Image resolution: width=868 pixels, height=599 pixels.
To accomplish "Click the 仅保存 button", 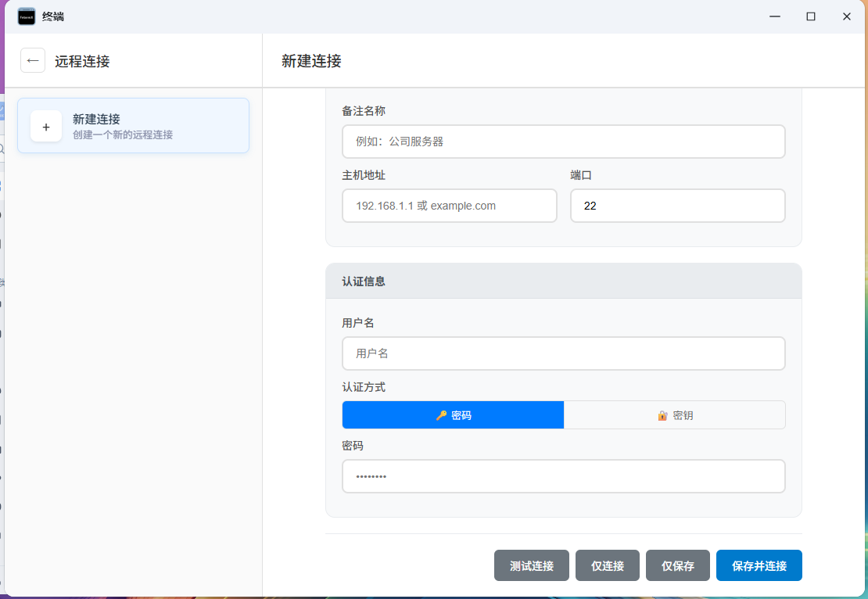I will click(x=677, y=565).
